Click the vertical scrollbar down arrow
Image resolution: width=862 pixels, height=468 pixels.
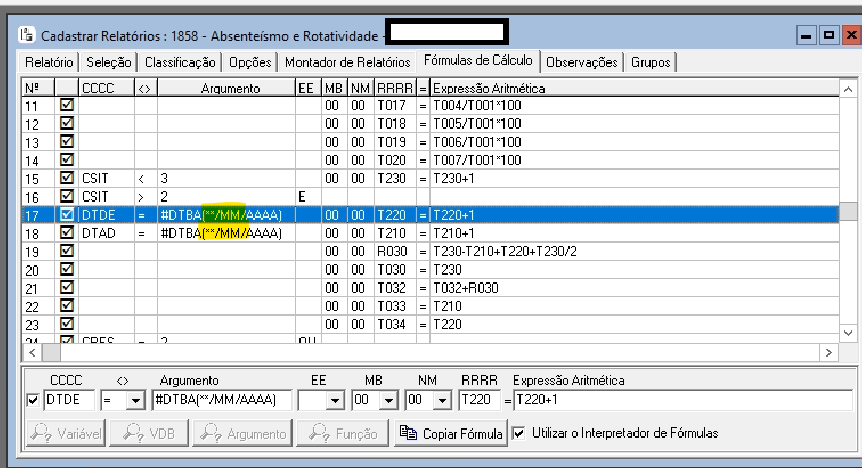tap(849, 332)
